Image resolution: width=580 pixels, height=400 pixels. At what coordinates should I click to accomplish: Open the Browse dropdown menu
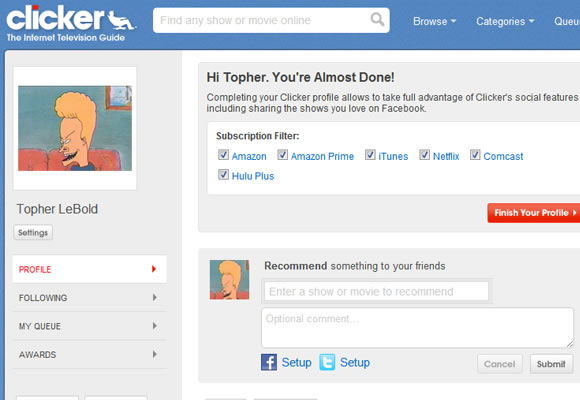434,21
